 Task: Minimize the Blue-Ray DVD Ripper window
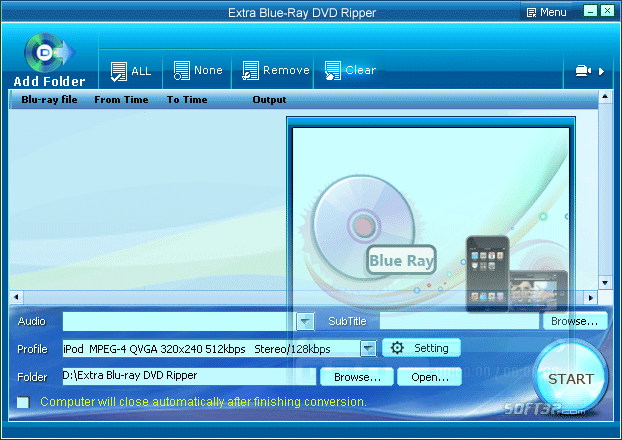click(590, 11)
